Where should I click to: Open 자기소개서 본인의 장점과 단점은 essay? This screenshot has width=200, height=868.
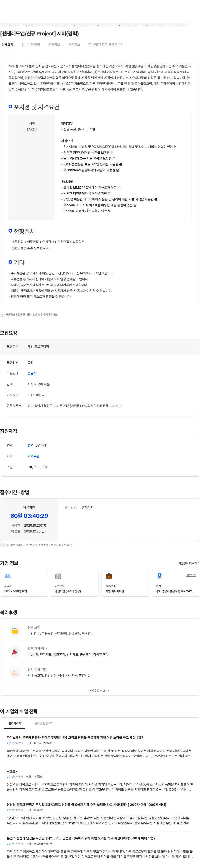(x=75, y=737)
